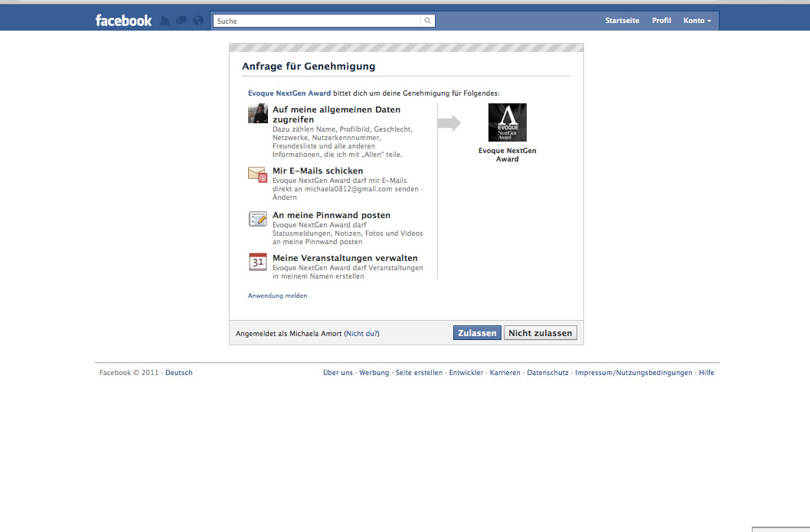Open Profil from the top navigation
This screenshot has height=532, width=810.
(x=661, y=21)
